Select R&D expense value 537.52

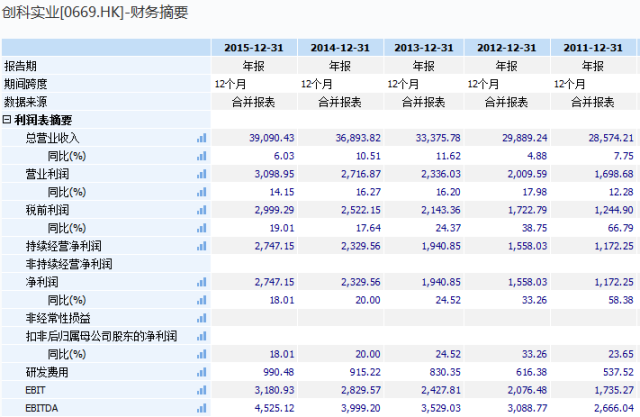pos(618,372)
